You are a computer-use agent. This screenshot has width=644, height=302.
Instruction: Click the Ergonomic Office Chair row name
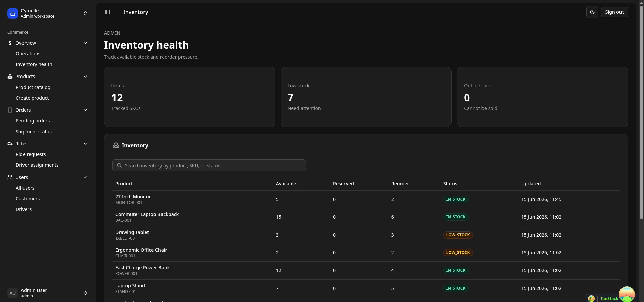141,250
